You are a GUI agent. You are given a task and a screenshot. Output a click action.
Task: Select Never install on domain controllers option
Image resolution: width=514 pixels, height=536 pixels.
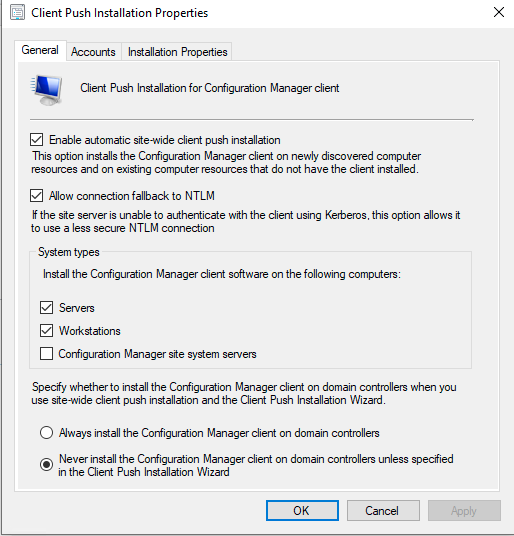(x=46, y=464)
